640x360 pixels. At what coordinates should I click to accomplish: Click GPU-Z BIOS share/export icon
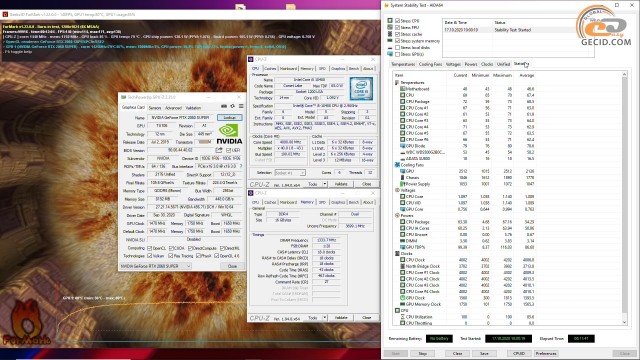coord(219,150)
